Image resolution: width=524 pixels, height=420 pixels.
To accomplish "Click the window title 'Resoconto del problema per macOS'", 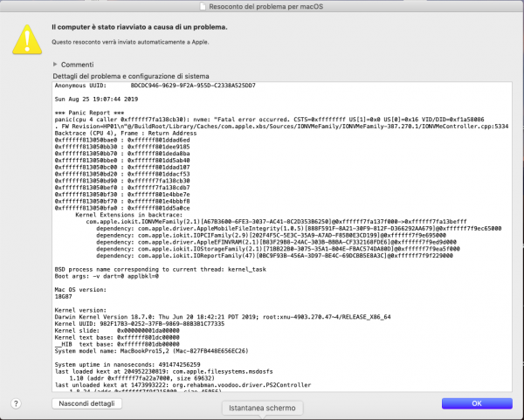I will pos(266,6).
